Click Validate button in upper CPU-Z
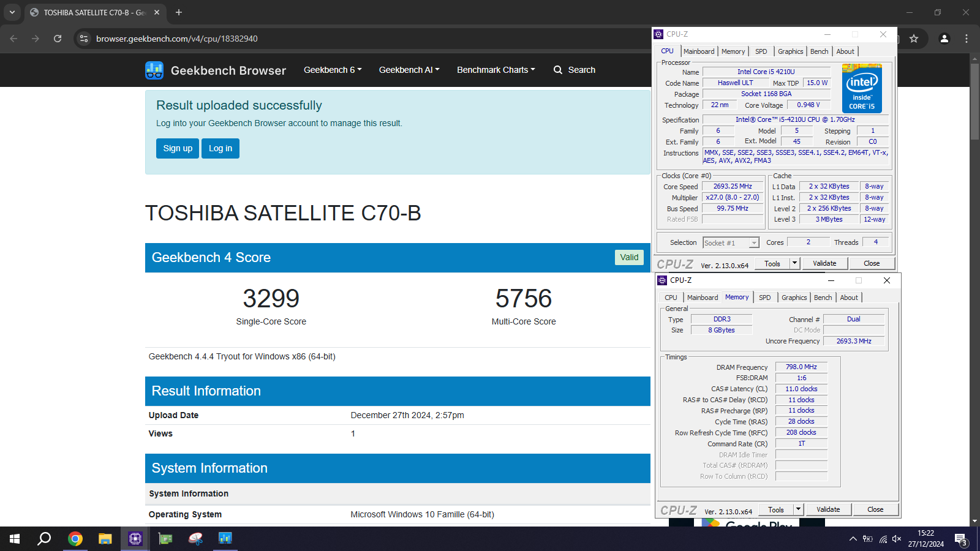Viewport: 980px width, 551px height. click(x=824, y=263)
